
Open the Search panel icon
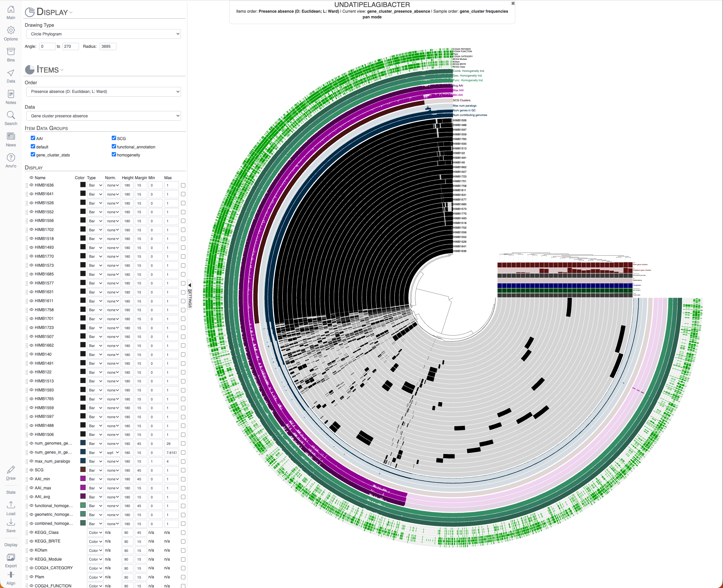11,115
